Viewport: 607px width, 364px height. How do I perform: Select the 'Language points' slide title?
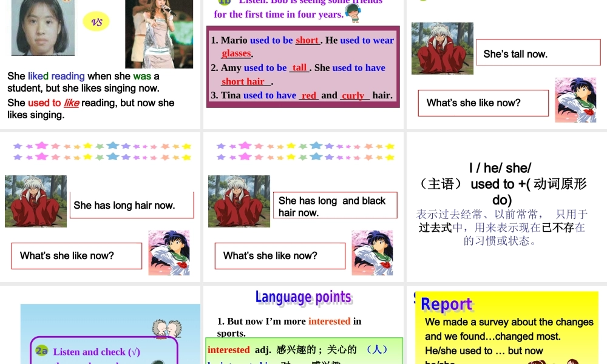(x=303, y=297)
